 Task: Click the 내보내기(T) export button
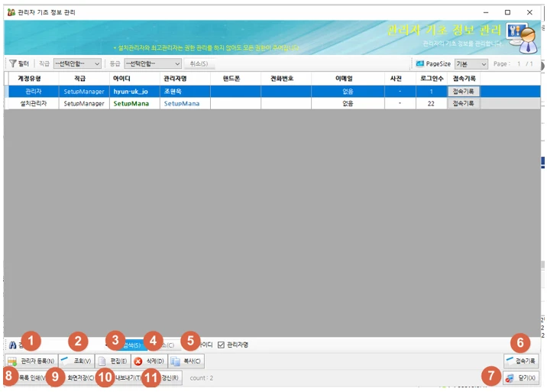(x=128, y=377)
